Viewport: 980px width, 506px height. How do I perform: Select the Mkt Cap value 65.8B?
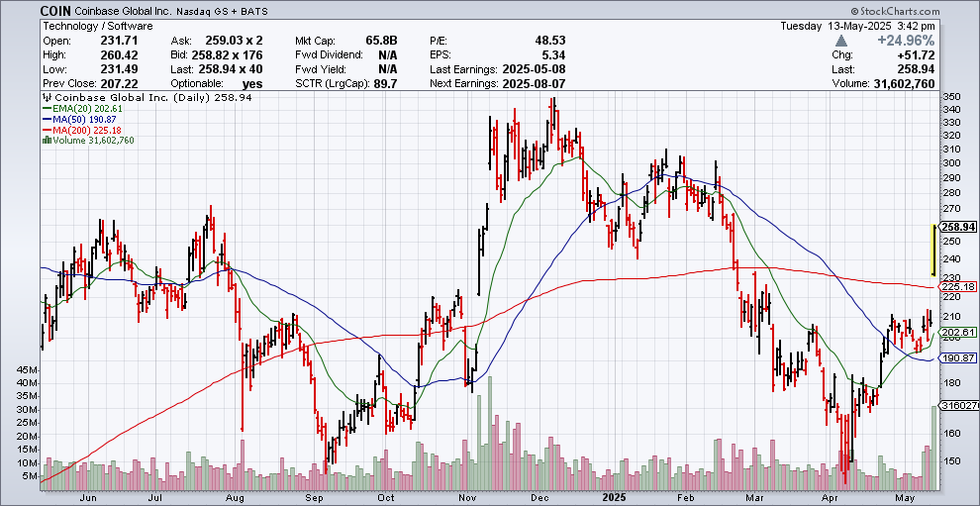point(381,41)
